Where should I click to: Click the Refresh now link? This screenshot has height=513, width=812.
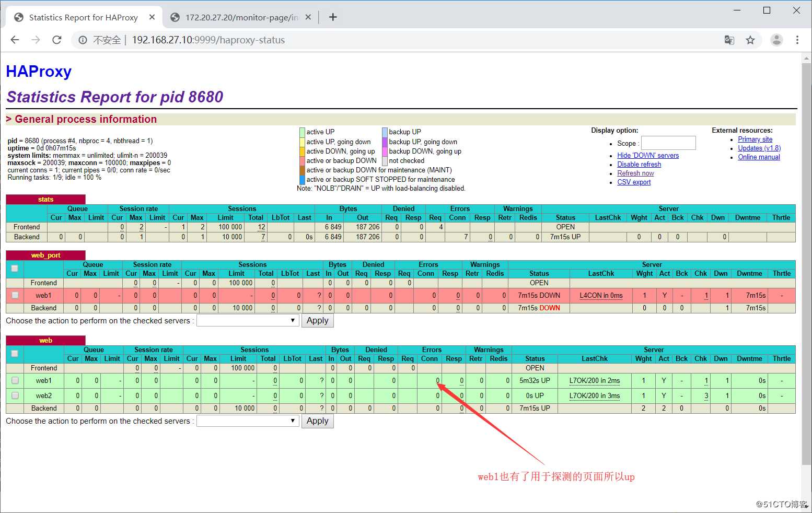click(x=635, y=173)
